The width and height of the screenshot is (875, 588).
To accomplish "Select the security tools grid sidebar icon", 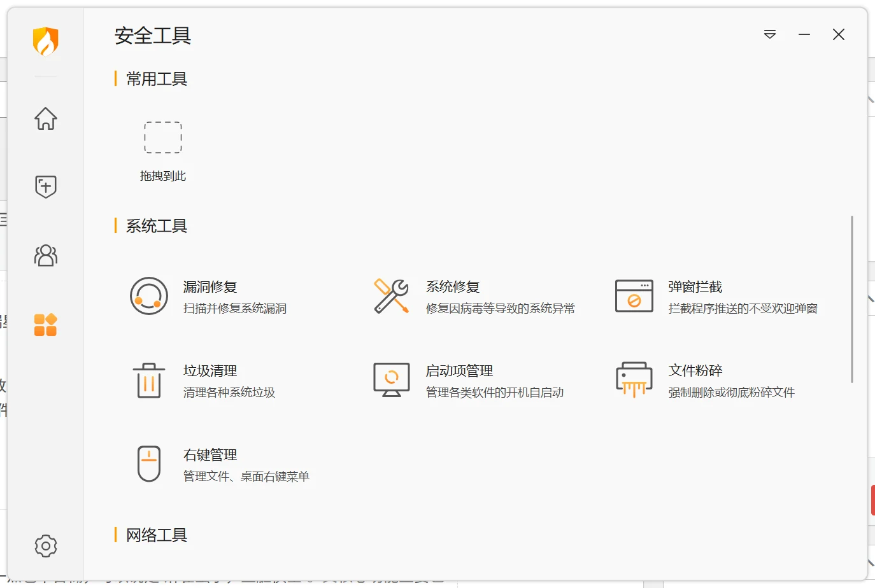I will pyautogui.click(x=46, y=325).
